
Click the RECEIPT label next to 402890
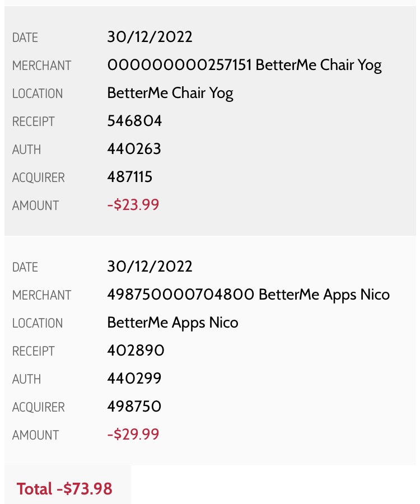[x=33, y=351]
